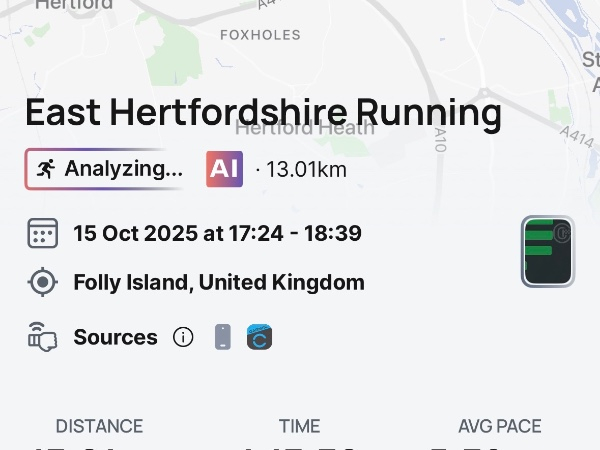Open the AI analysis badge
600x450 pixels.
pos(224,169)
